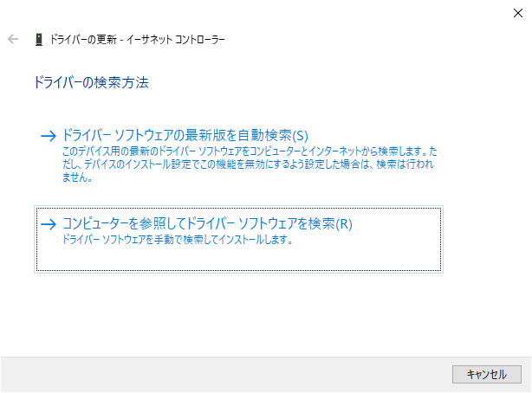
Task: Click the description text under 自動検索 option
Action: (x=250, y=164)
